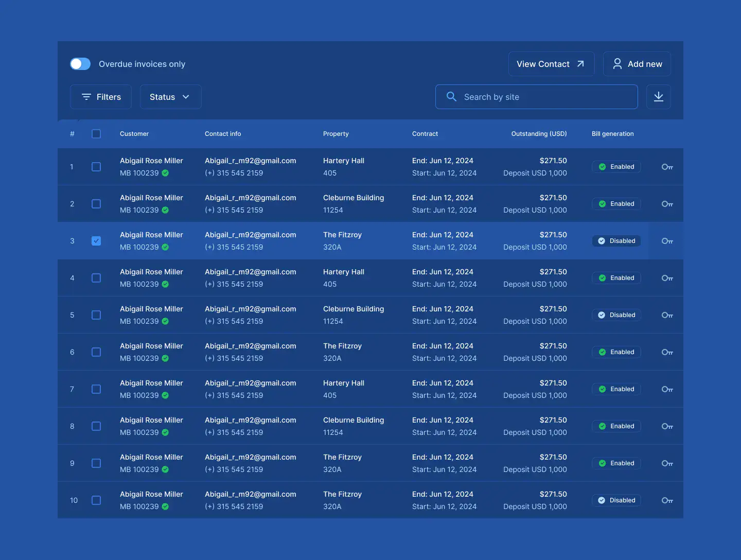Click Hartery Hall in row 1
Screen dimensions: 741x560
[x=344, y=161]
